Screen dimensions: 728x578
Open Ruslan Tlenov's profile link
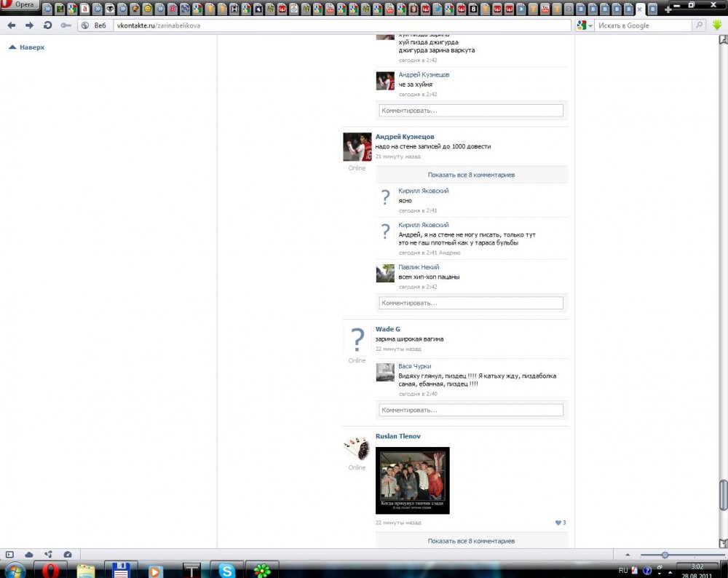[398, 436]
